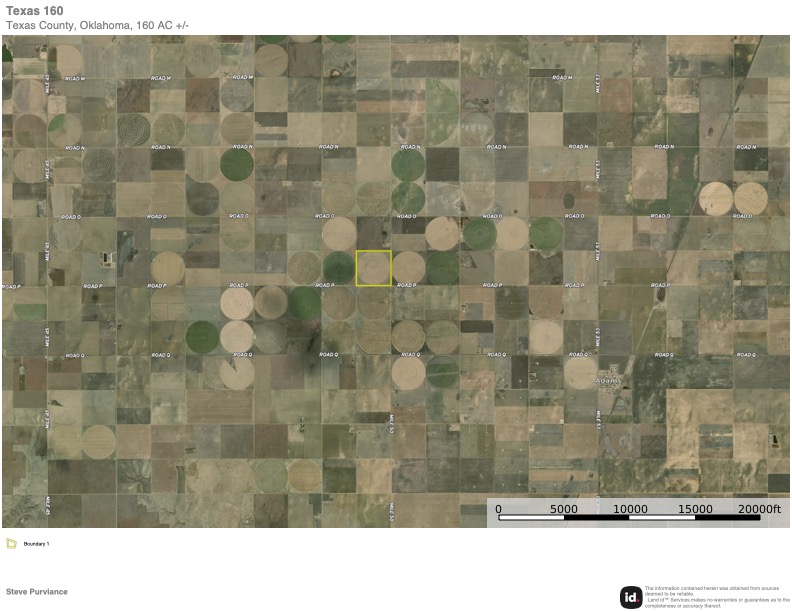Select the yellow boundary parcel on map
Image resolution: width=792 pixels, height=612 pixels.
click(374, 268)
